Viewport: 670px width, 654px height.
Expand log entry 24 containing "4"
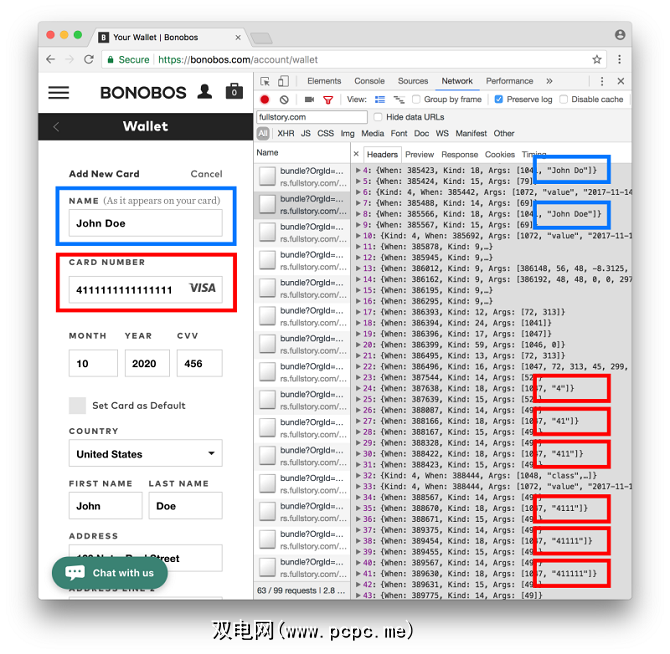point(359,388)
